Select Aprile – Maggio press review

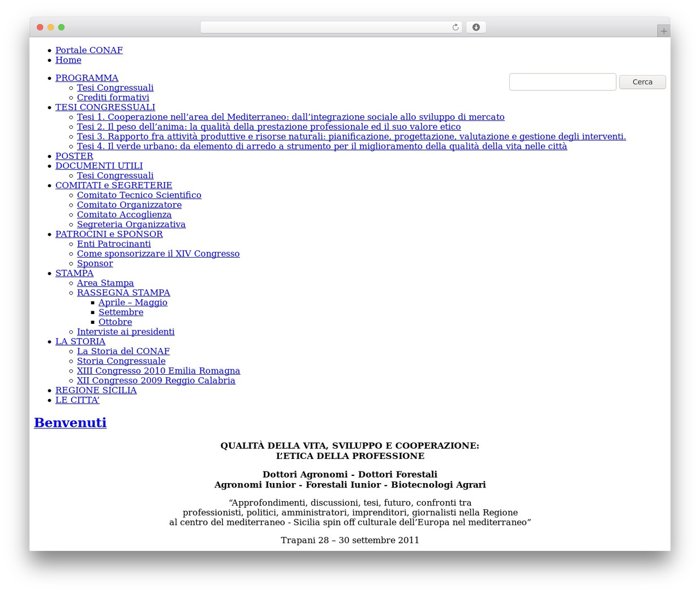pyautogui.click(x=133, y=303)
